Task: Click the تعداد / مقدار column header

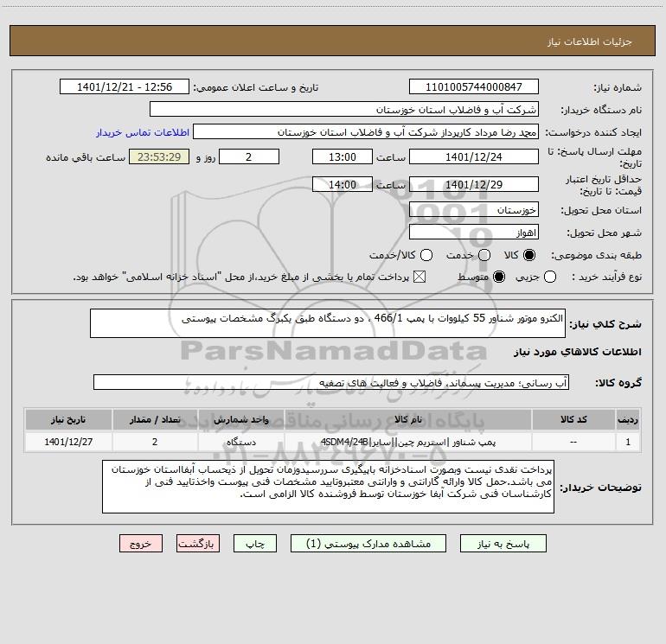Action: point(155,419)
